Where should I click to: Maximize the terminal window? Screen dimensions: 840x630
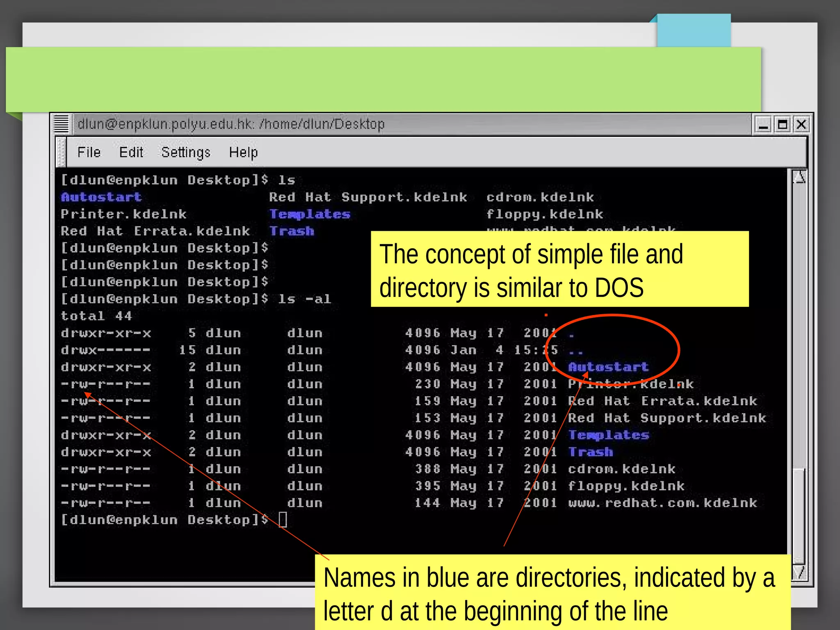[782, 124]
